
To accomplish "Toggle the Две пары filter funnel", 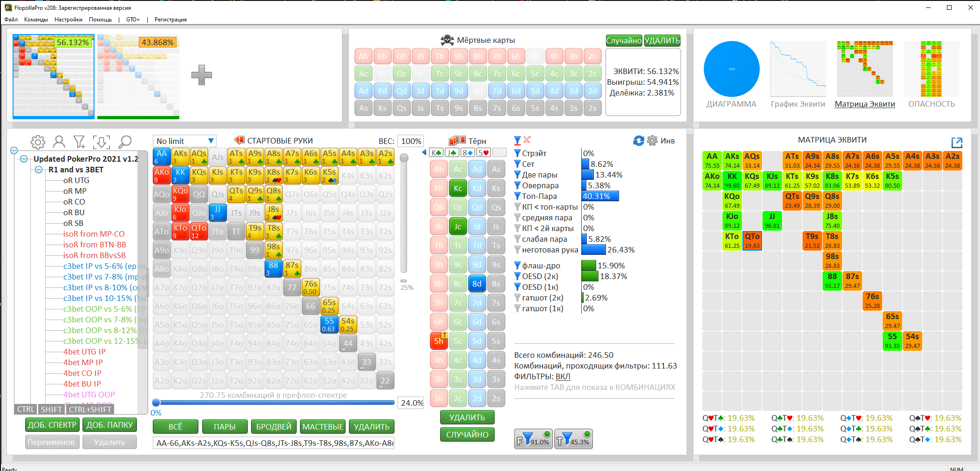I will click(517, 175).
